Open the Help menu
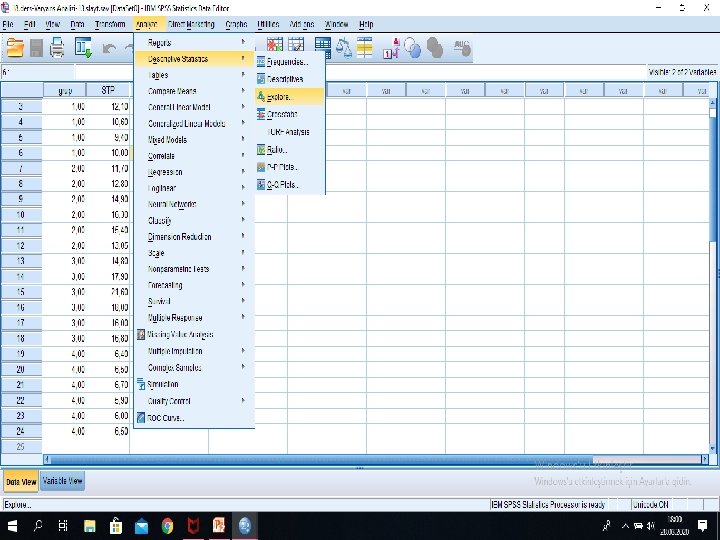720x540 pixels. 366,24
